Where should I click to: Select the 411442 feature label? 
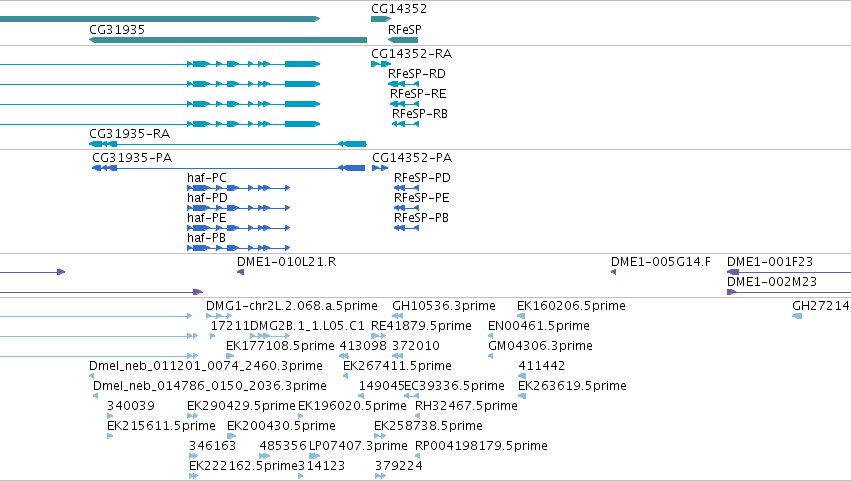[x=542, y=366]
